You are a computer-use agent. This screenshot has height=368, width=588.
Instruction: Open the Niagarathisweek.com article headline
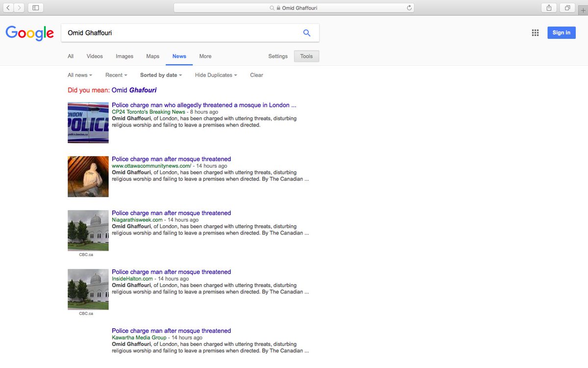[171, 213]
